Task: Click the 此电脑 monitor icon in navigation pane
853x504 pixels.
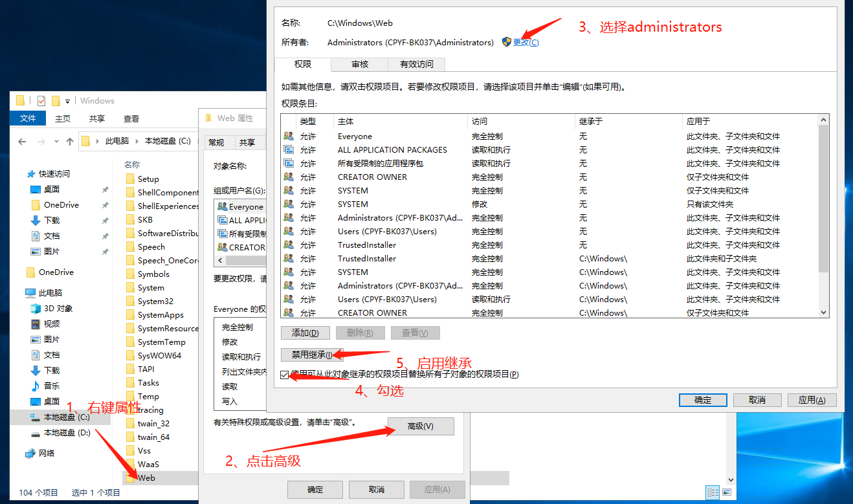Action: tap(30, 293)
